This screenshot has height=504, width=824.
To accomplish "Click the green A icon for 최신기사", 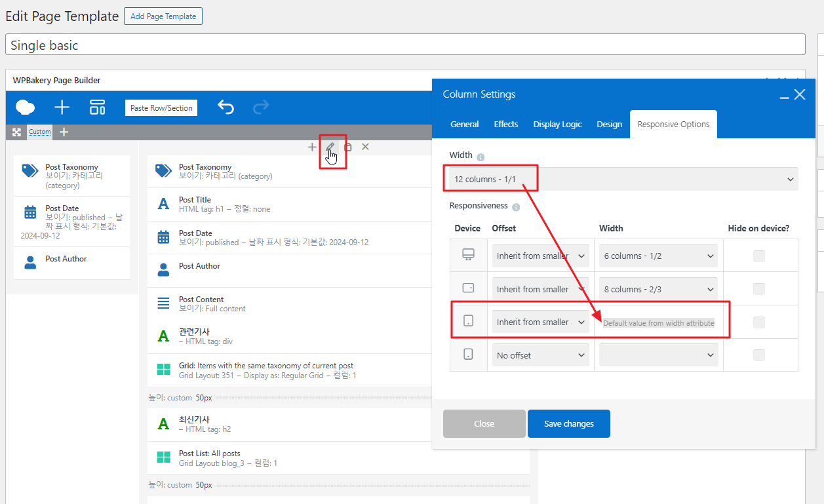I will [x=163, y=424].
